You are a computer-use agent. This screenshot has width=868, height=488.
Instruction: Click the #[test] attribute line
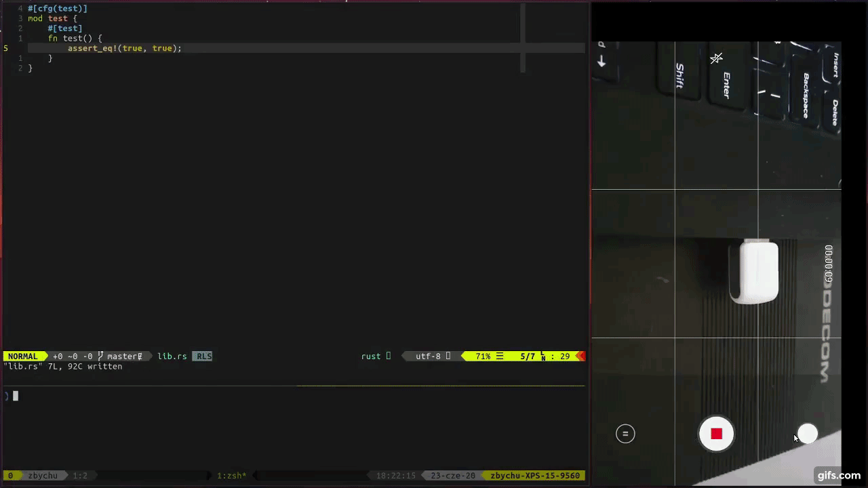click(x=65, y=28)
